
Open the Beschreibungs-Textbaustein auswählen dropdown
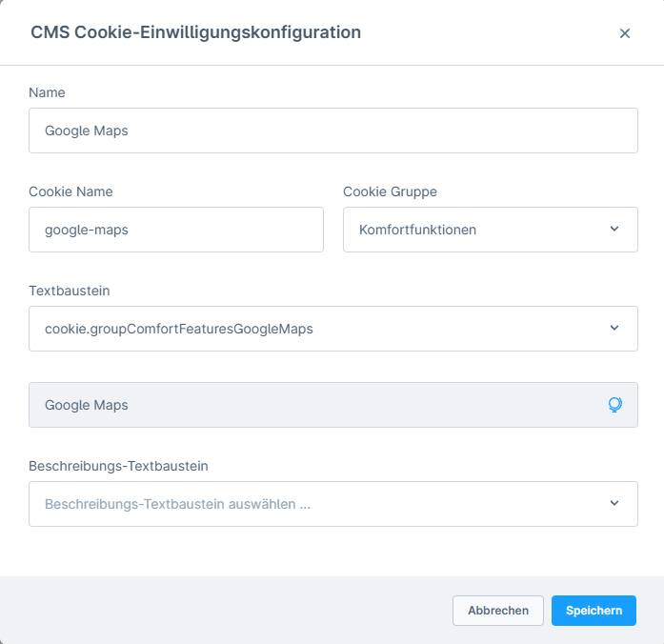coord(333,504)
